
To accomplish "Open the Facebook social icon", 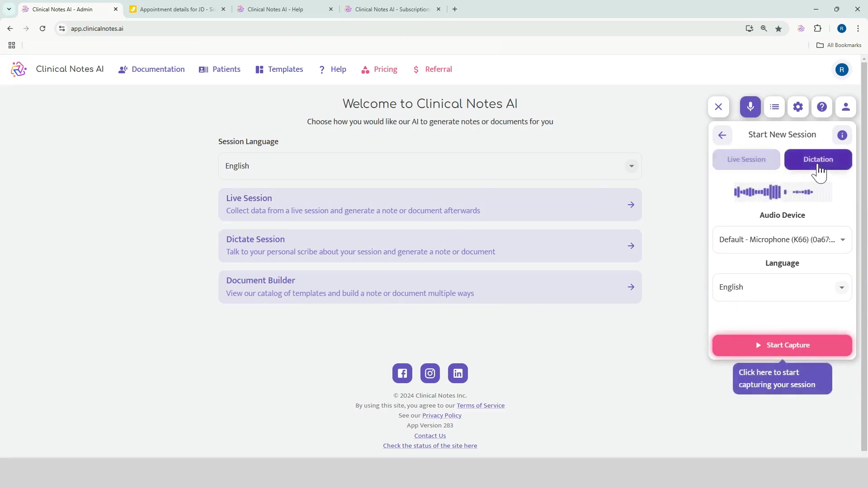I will coord(402,373).
